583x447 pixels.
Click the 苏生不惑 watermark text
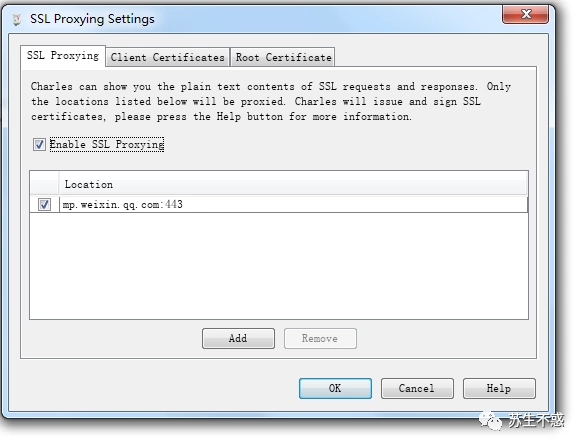537,420
